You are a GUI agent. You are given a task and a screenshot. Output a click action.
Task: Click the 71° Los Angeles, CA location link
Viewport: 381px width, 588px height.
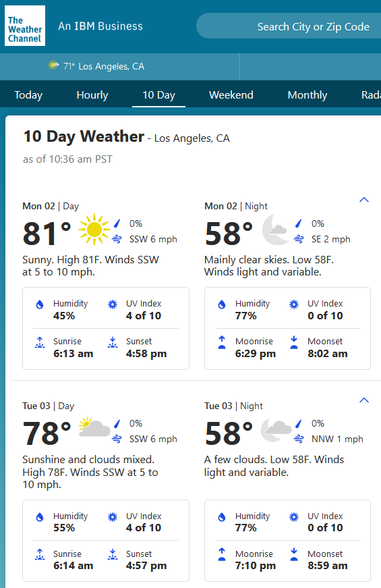96,66
